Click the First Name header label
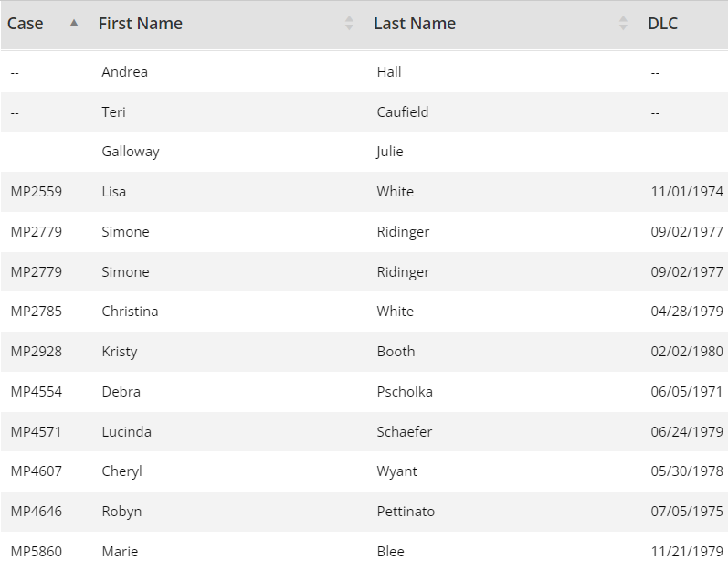728x571 pixels. [141, 24]
